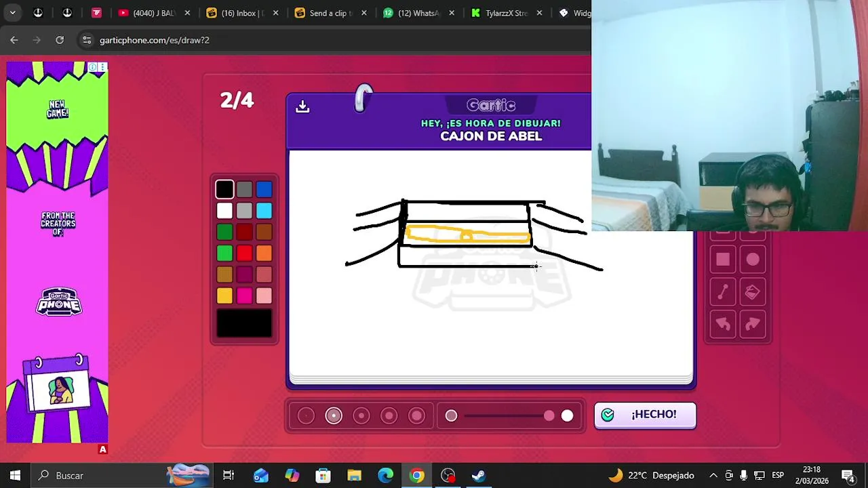
Task: Select the rectangle shape tool
Action: pos(723,260)
